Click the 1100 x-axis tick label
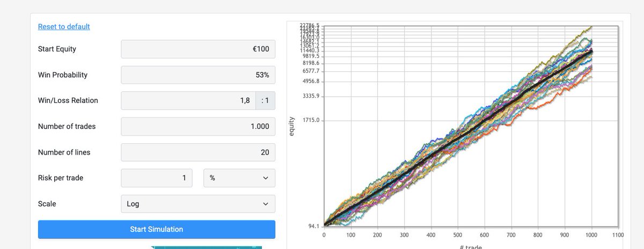The width and height of the screenshot is (644, 249). pos(618,235)
